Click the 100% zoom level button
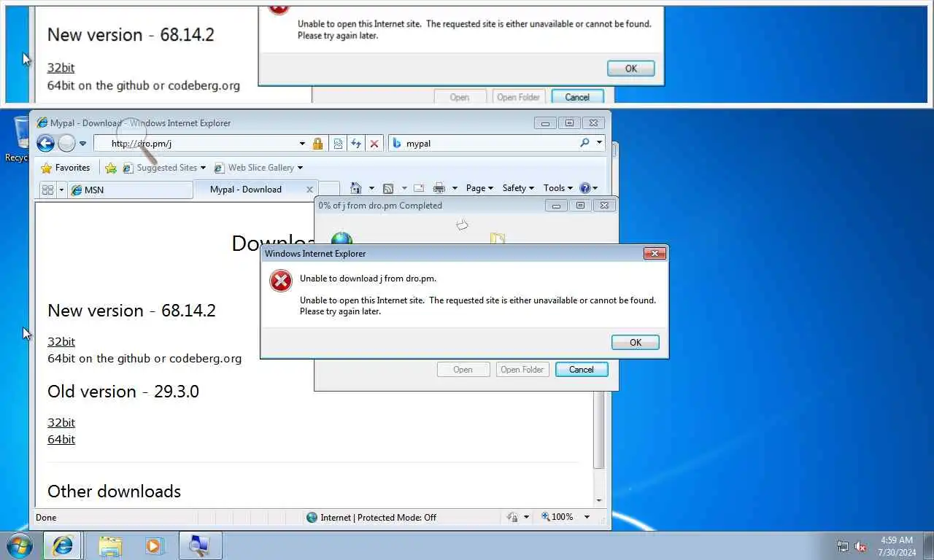This screenshot has width=934, height=560. click(x=557, y=517)
